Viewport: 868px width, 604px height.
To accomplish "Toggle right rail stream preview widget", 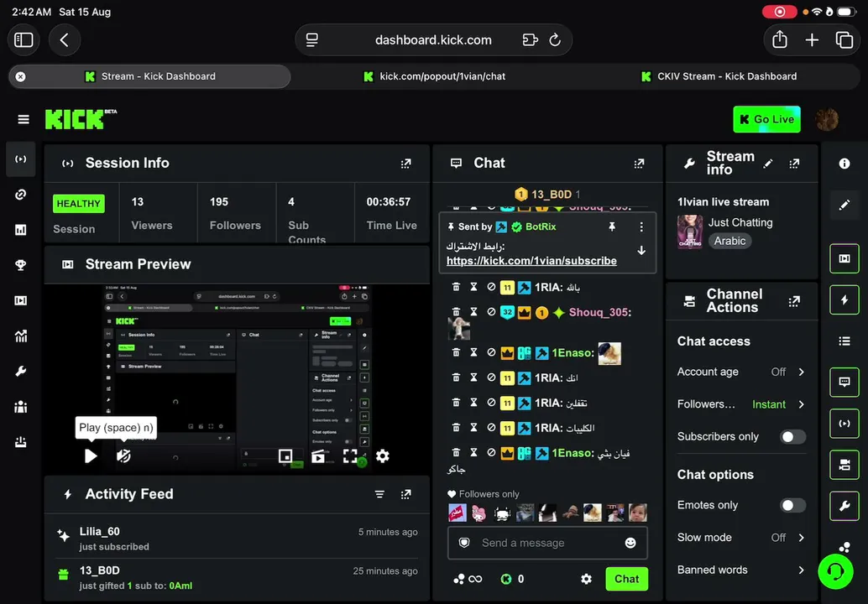I will point(844,258).
